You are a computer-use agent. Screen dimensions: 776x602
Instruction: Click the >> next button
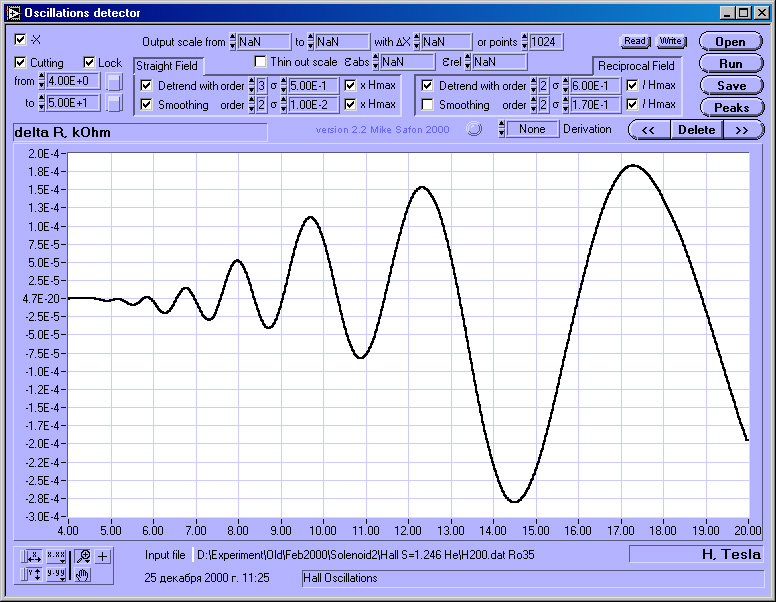click(743, 130)
